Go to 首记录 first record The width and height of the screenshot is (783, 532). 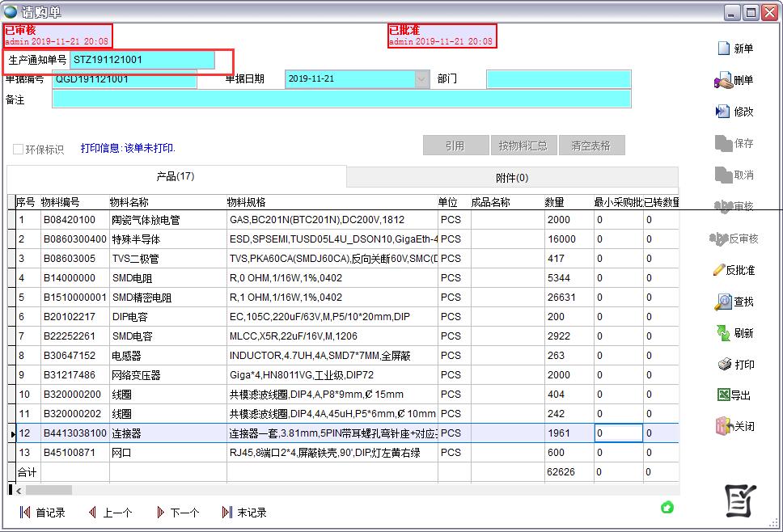coord(25,513)
